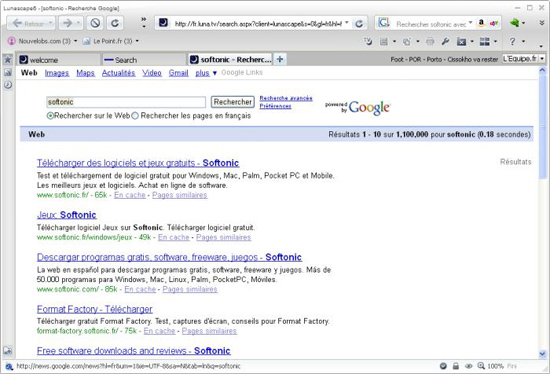Viewport: 550px width, 374px height.
Task: Open favorites star sidebar icon
Action: pos(7,60)
